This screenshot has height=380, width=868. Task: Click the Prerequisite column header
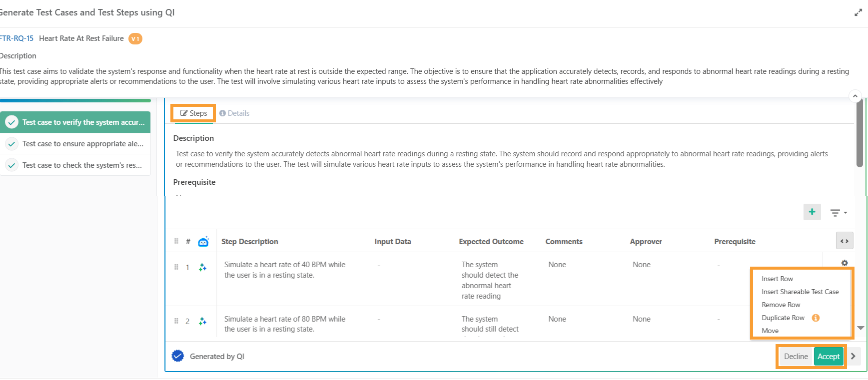coord(735,242)
